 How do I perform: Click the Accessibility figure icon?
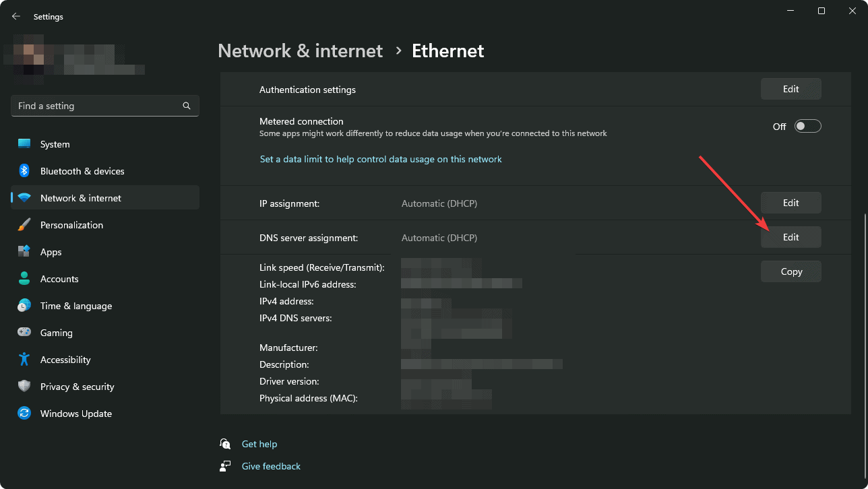24,360
